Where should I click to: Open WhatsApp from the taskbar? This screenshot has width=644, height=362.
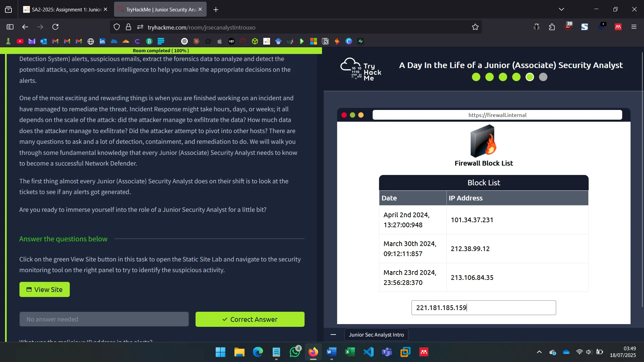pos(295,352)
